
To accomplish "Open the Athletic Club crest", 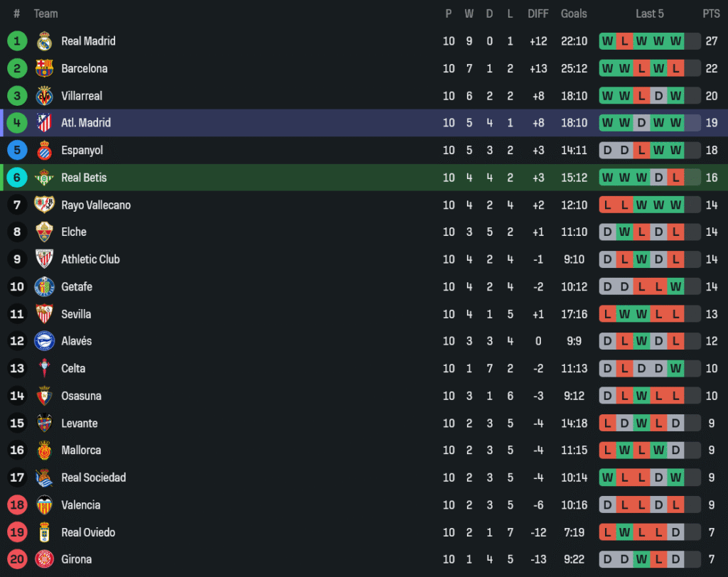I will click(44, 259).
